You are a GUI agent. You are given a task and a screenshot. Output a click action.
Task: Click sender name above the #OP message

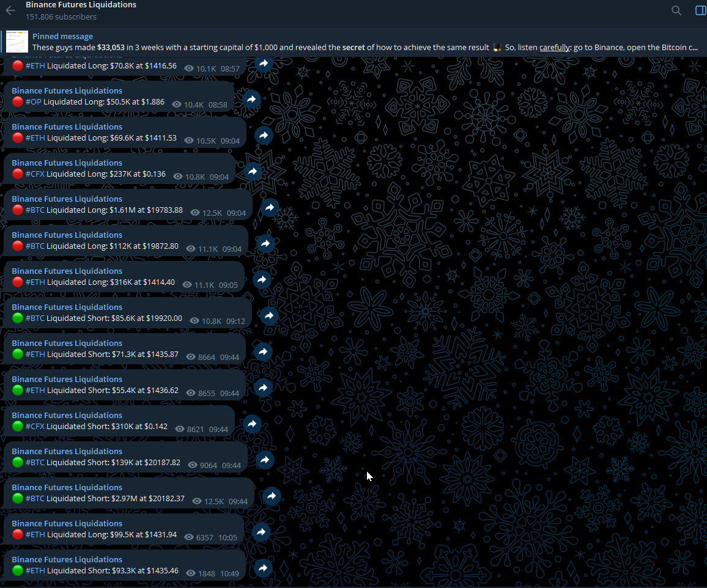click(67, 90)
